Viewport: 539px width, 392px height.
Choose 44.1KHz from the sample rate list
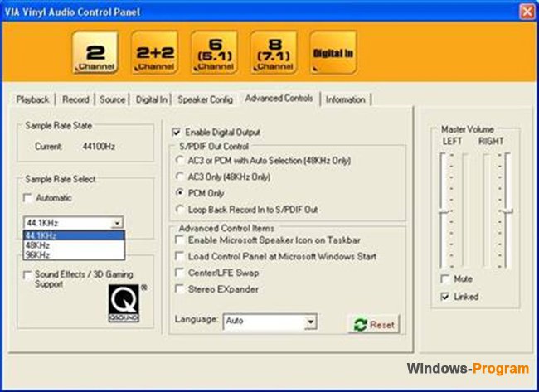74,235
